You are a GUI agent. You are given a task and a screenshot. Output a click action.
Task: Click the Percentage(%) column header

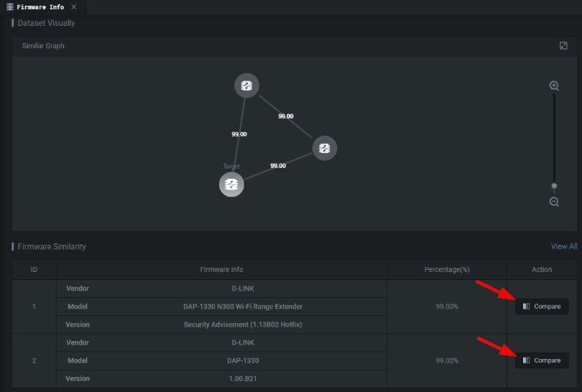coord(447,270)
